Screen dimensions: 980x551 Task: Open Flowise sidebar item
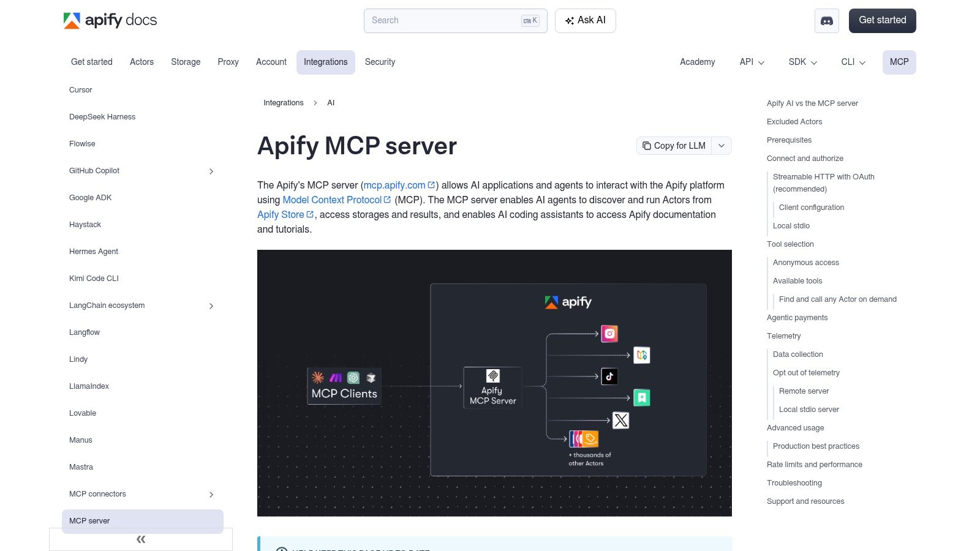point(82,144)
